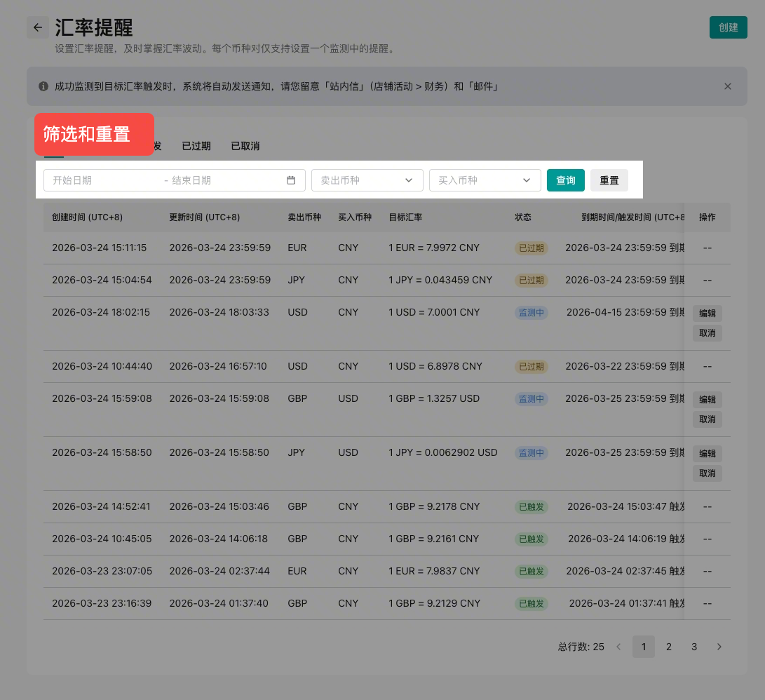The image size is (765, 700).
Task: Edit the USD to CNY 7.0001 alert
Action: click(707, 314)
